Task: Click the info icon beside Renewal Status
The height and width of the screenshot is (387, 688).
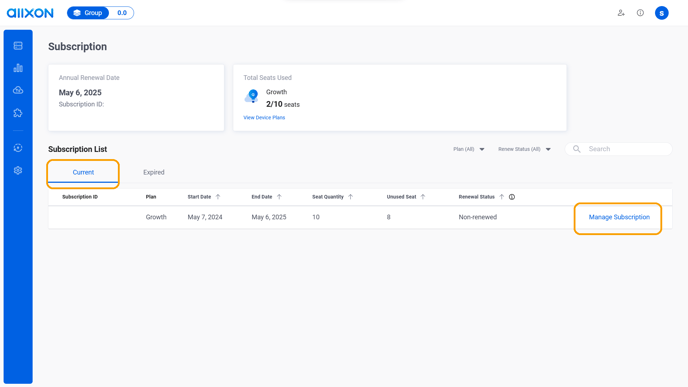Action: (512, 197)
